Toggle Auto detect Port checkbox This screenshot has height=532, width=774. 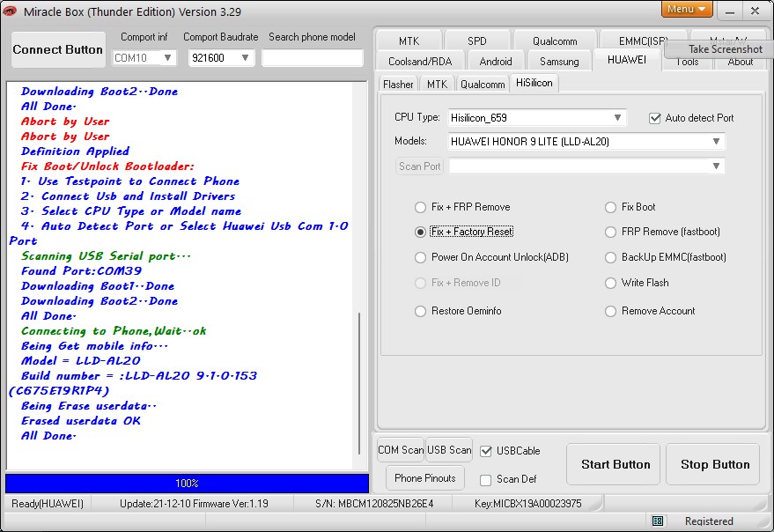coord(655,118)
